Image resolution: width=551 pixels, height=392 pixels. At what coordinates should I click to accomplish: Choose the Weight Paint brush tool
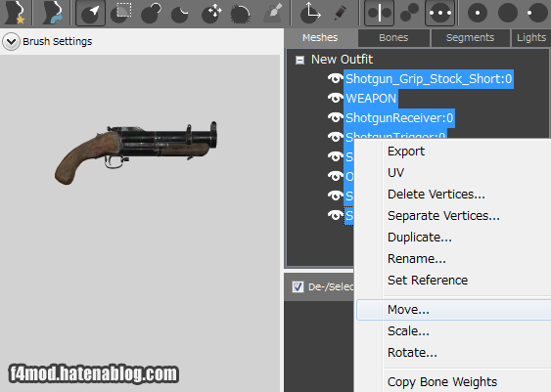273,13
